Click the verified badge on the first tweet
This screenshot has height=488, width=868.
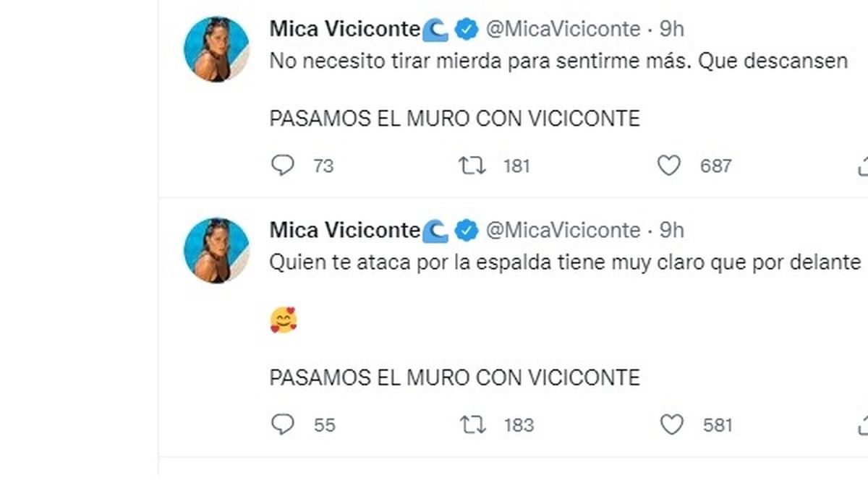pos(467,29)
